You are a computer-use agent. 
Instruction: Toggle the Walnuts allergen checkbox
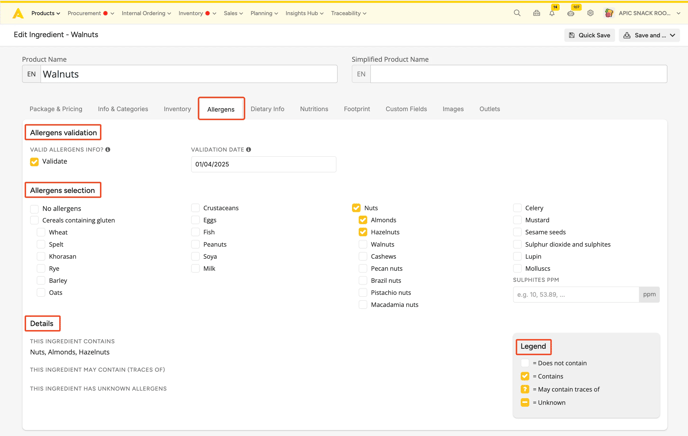pos(363,244)
